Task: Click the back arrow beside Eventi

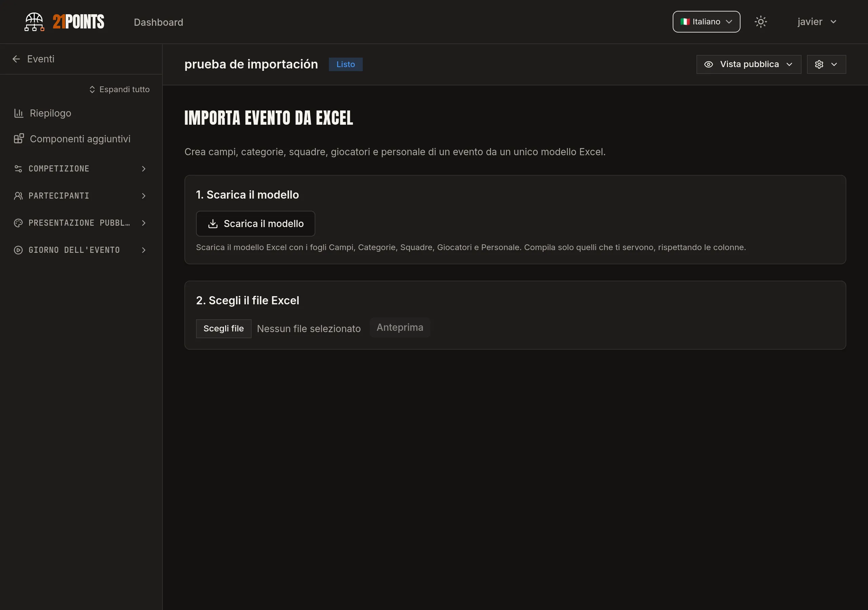Action: point(16,59)
